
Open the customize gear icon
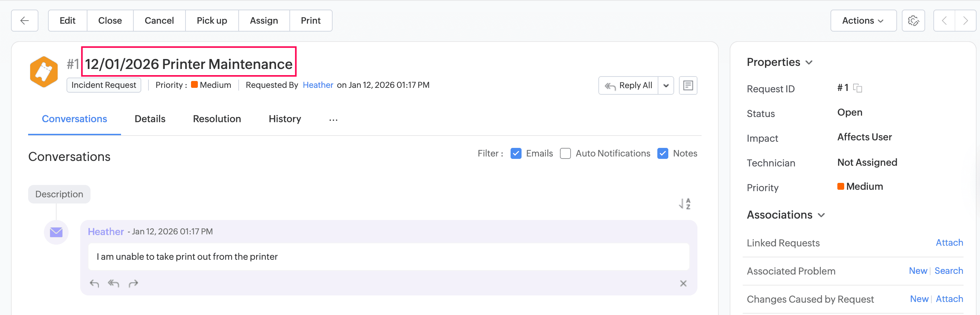(x=913, y=21)
